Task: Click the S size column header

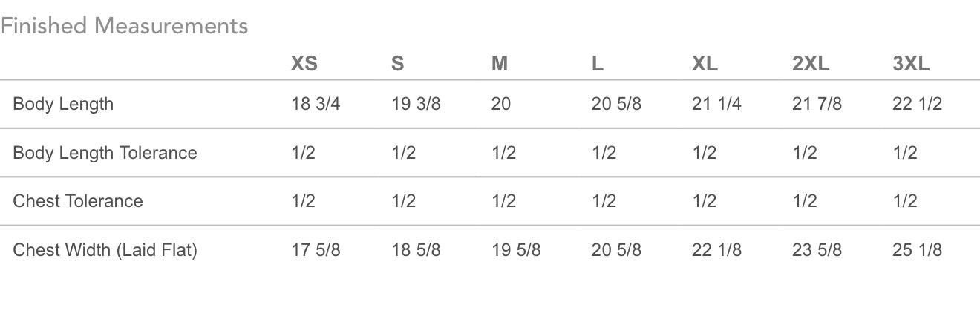Action: pyautogui.click(x=398, y=65)
